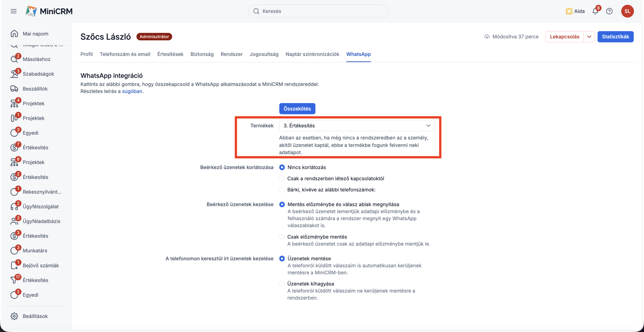Open the help question mark icon
This screenshot has width=644, height=332.
609,11
